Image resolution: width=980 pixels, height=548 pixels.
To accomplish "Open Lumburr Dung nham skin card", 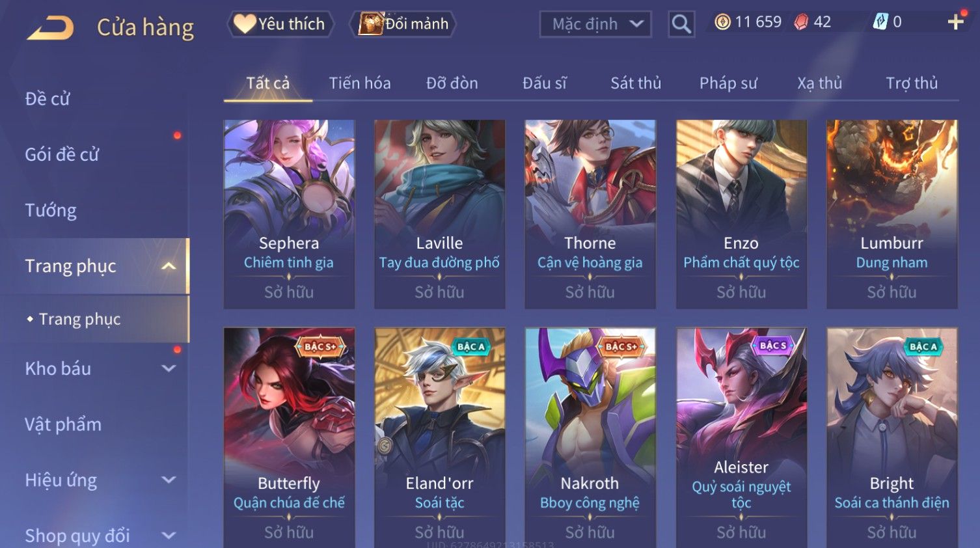I will [x=892, y=214].
